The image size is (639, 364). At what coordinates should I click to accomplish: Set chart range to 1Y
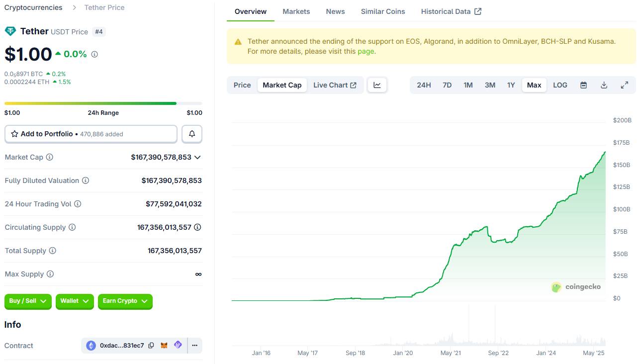(x=511, y=85)
